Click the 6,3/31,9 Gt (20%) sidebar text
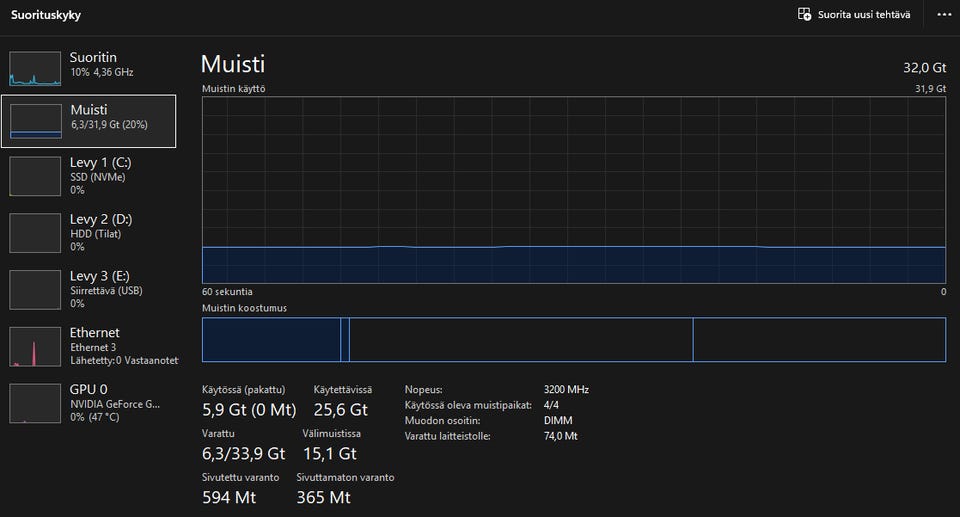 109,124
